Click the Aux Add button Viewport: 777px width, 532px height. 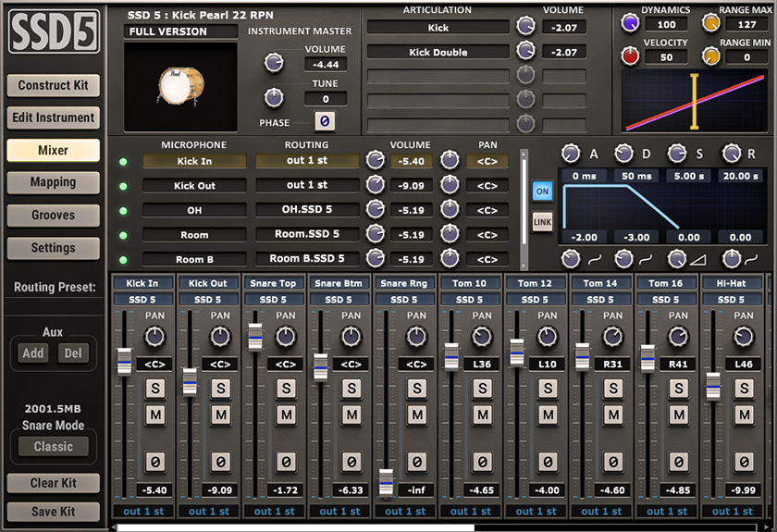pos(33,353)
